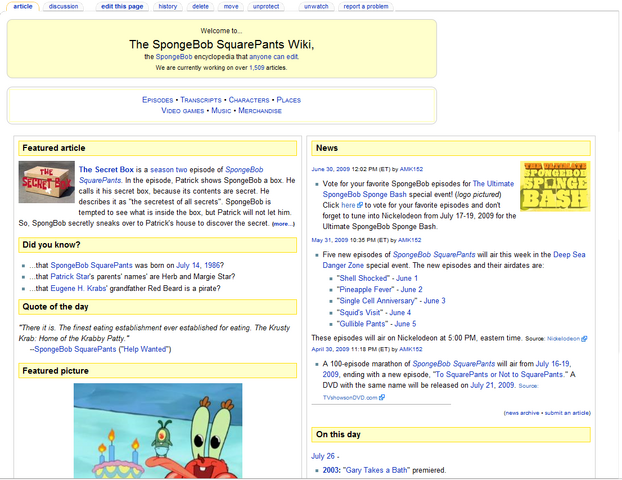Click the 'Did you know?' heading text
Viewport: 622px width, 480px height.
click(51, 245)
